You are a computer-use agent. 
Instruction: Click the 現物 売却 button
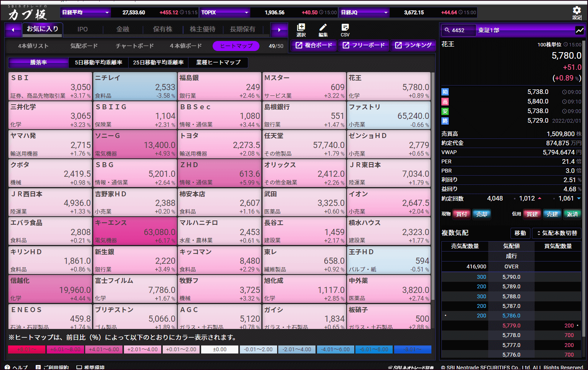click(482, 214)
